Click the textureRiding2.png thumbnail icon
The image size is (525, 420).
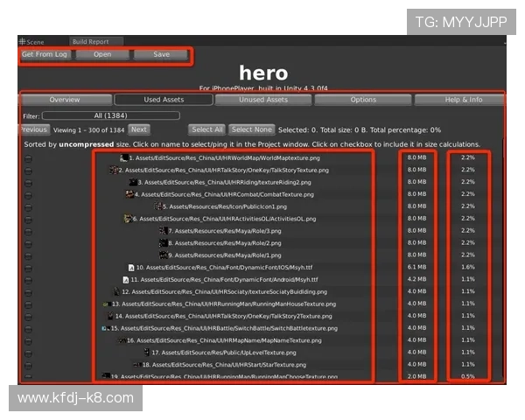click(x=132, y=182)
